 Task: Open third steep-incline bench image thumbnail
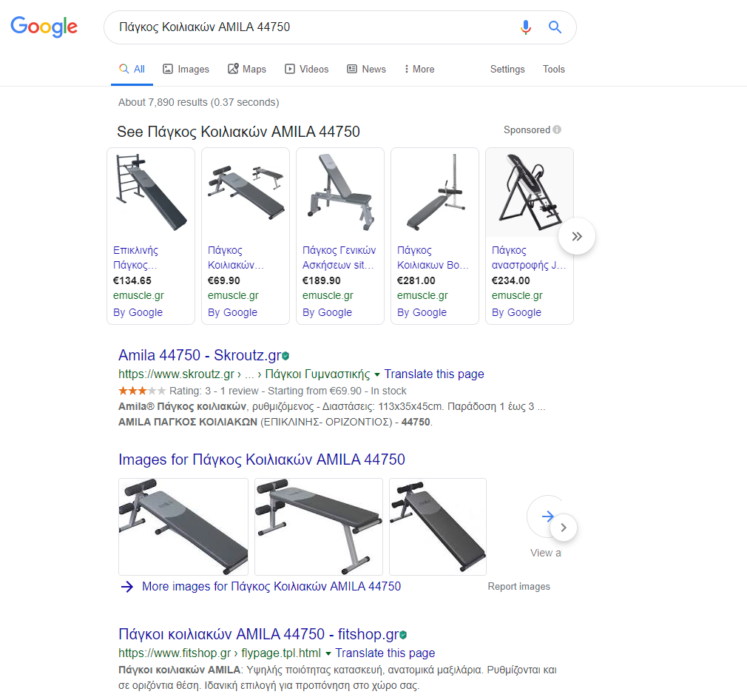click(438, 527)
